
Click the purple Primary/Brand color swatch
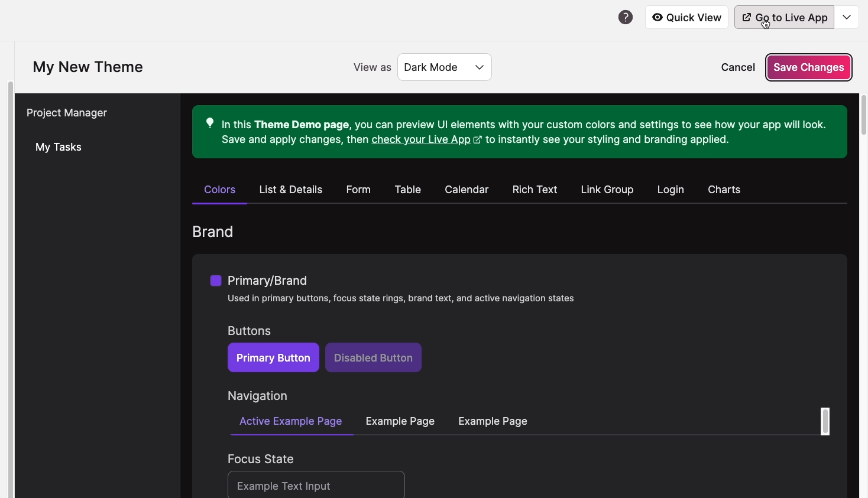point(216,281)
